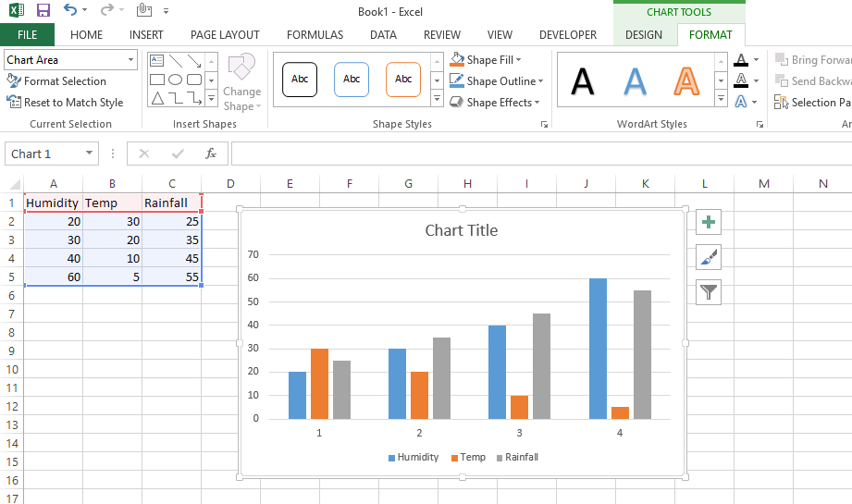Click the Selection Pane button
The image size is (852, 504).
click(812, 102)
